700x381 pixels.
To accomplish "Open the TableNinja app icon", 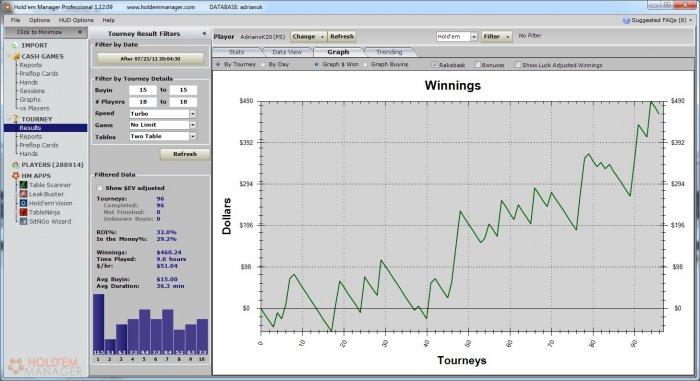I will pos(24,212).
